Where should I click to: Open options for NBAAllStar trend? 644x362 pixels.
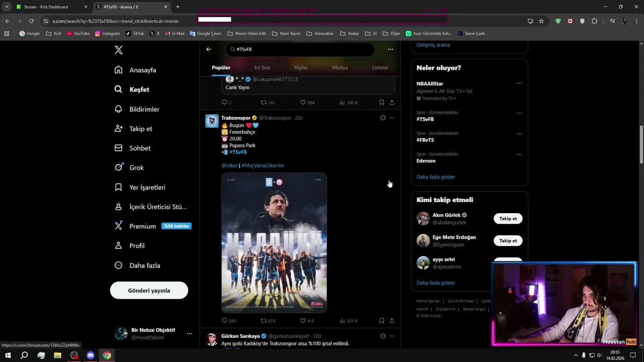(x=519, y=83)
